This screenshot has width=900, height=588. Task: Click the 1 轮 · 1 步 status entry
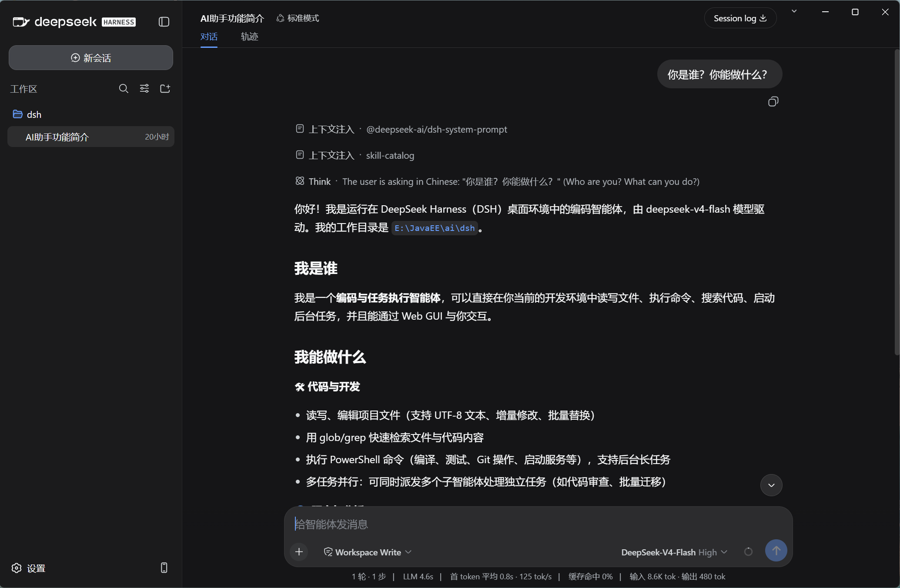(369, 577)
